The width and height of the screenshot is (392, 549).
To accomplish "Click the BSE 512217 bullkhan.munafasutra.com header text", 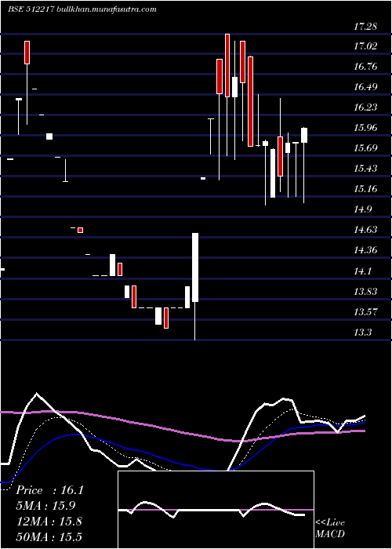I will (82, 9).
